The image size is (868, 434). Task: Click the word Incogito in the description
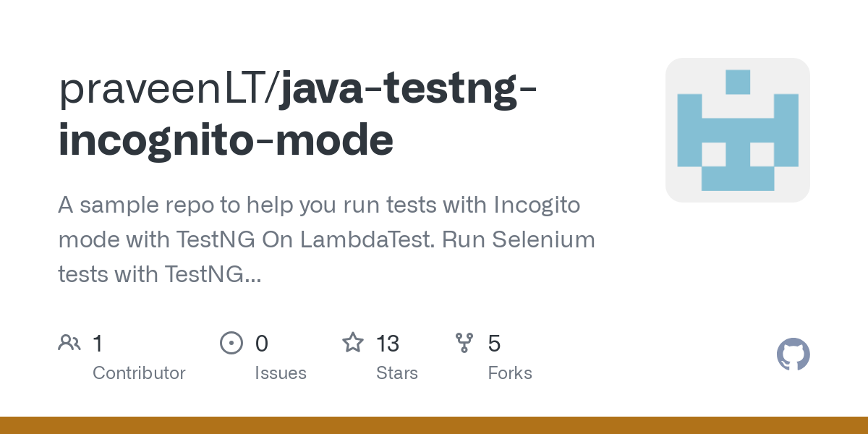pos(537,205)
